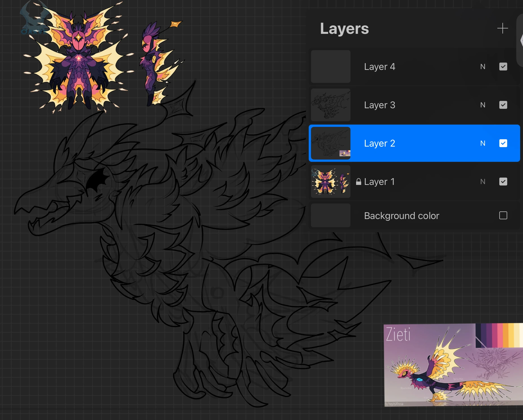Open the Layer 4 context menu by tapping its name
The image size is (523, 420).
(379, 67)
